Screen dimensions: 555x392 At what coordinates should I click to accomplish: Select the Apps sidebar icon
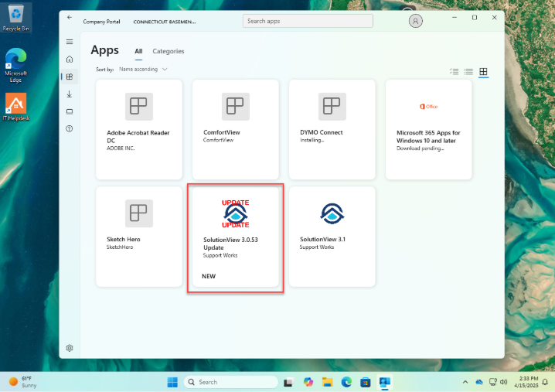coord(70,77)
